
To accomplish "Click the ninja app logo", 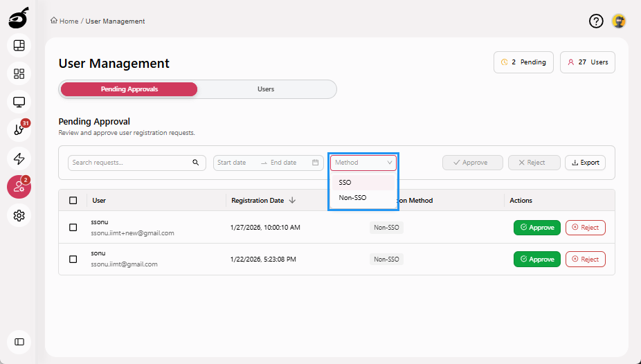I will pos(19,18).
